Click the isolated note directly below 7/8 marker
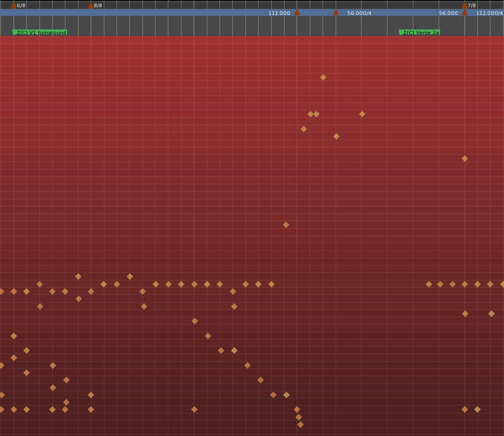The image size is (504, 436). pyautogui.click(x=465, y=159)
